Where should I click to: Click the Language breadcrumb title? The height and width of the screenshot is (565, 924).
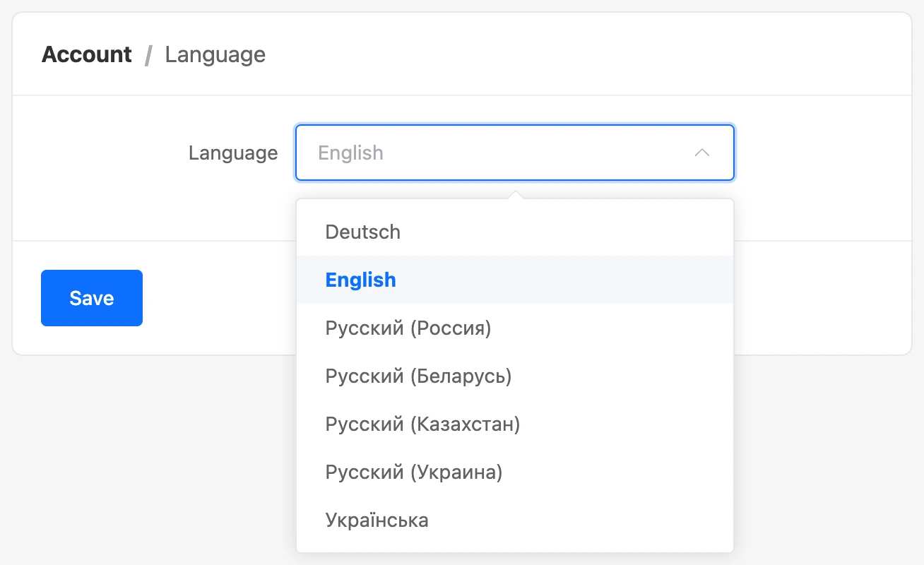215,54
